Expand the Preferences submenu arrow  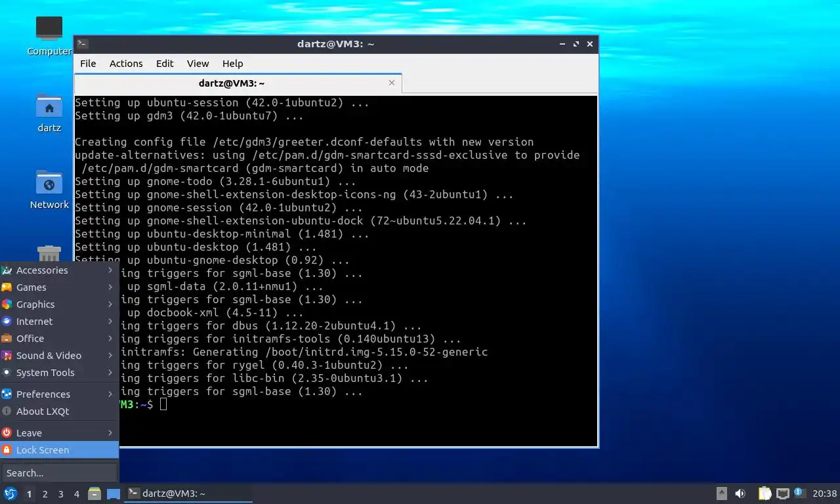[x=110, y=394]
